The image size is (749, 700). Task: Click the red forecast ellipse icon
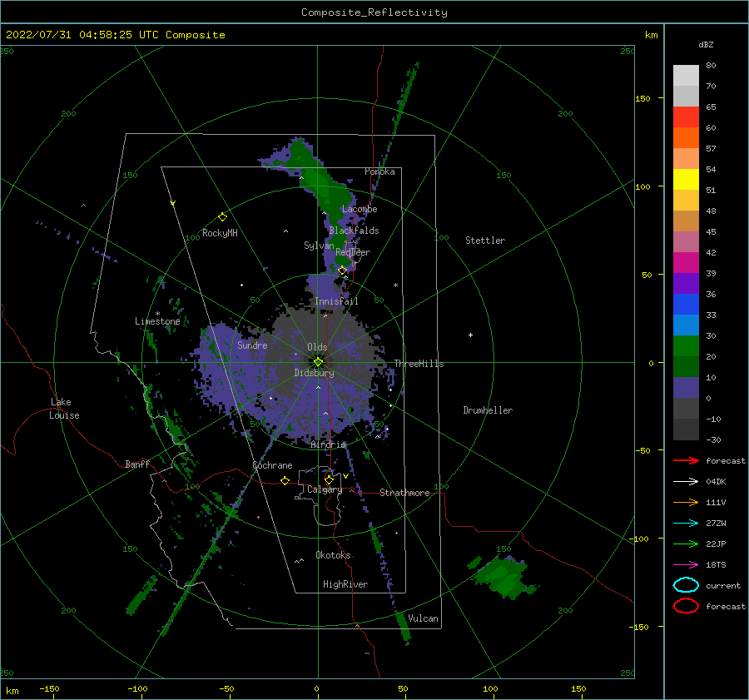click(686, 606)
